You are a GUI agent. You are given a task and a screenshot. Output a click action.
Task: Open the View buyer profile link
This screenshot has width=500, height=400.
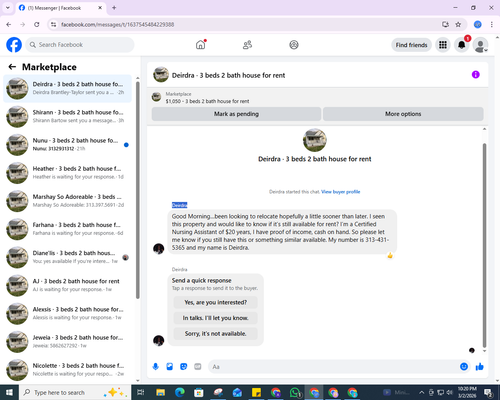[x=340, y=192]
